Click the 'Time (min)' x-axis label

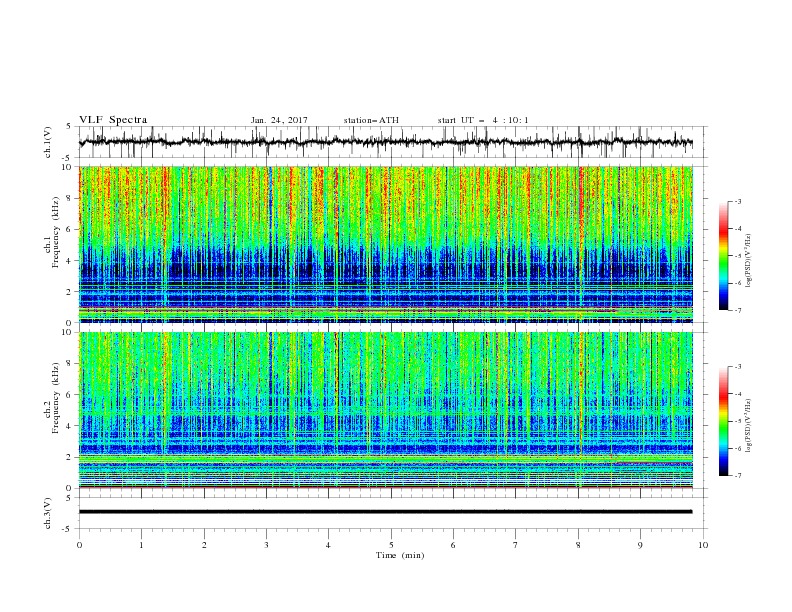(400, 555)
